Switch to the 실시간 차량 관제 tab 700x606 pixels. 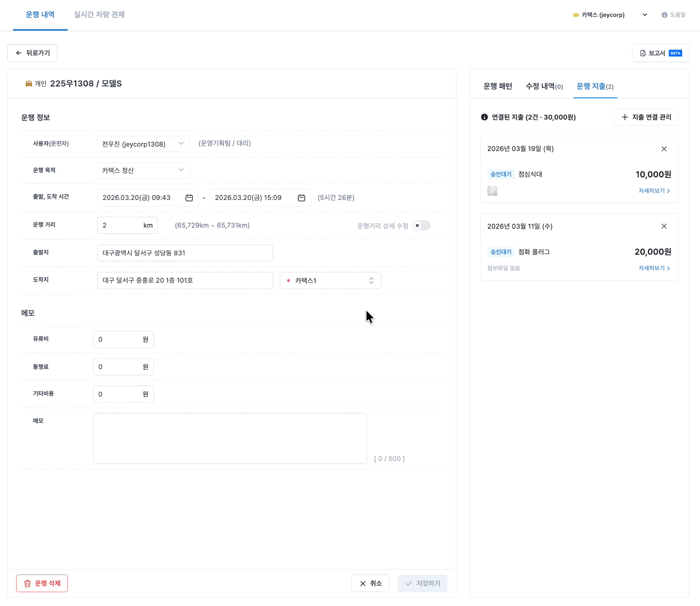pyautogui.click(x=99, y=15)
